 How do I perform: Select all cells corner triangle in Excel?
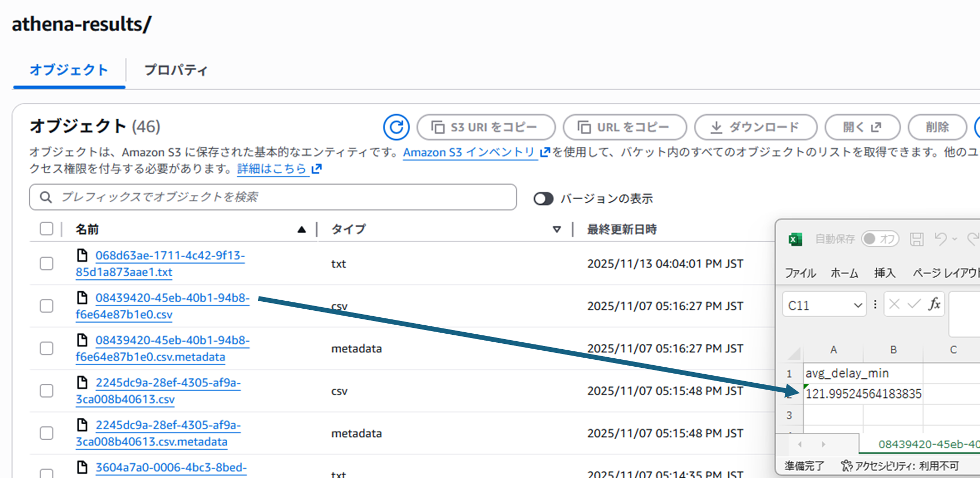coord(794,352)
